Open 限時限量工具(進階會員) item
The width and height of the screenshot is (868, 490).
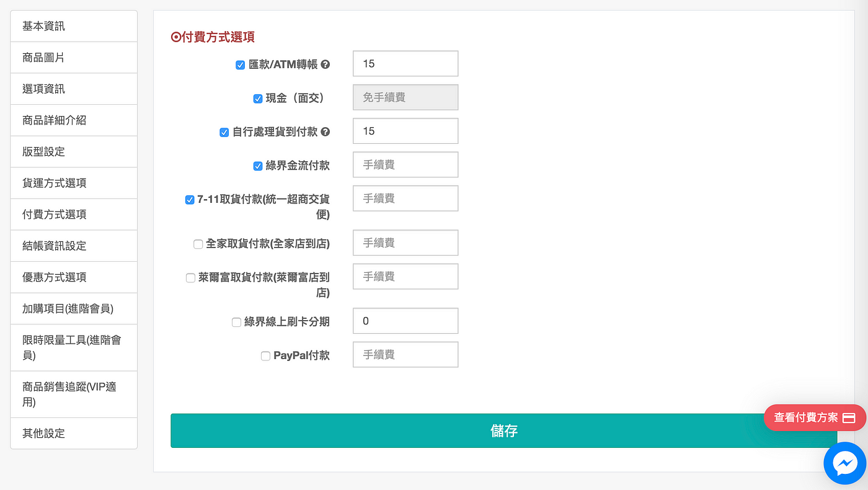[x=74, y=347]
